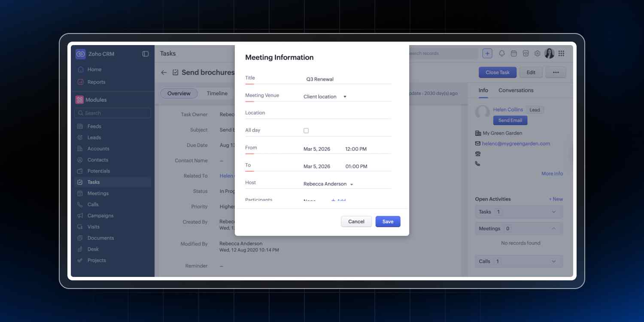Open the notifications bell icon
The height and width of the screenshot is (322, 644).
point(501,53)
